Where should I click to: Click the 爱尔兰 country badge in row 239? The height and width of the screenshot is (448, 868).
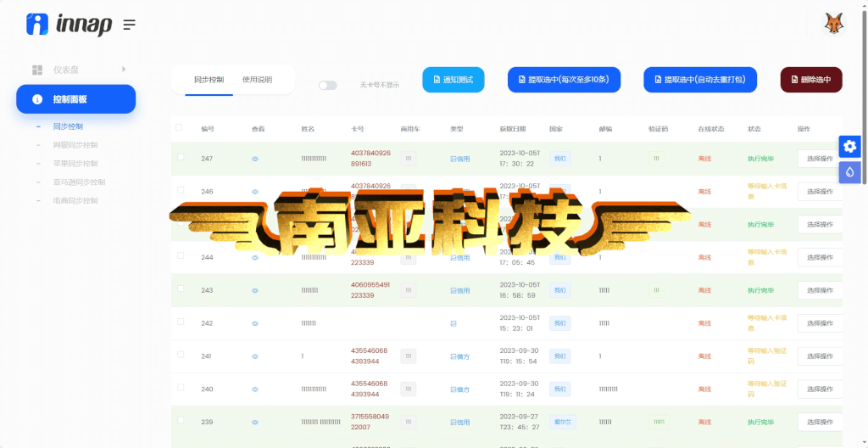[x=562, y=423]
